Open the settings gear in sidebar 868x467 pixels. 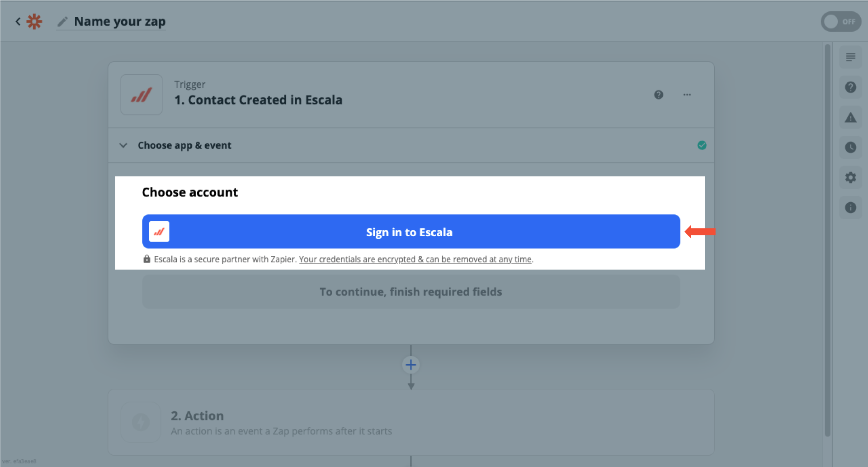pos(850,177)
